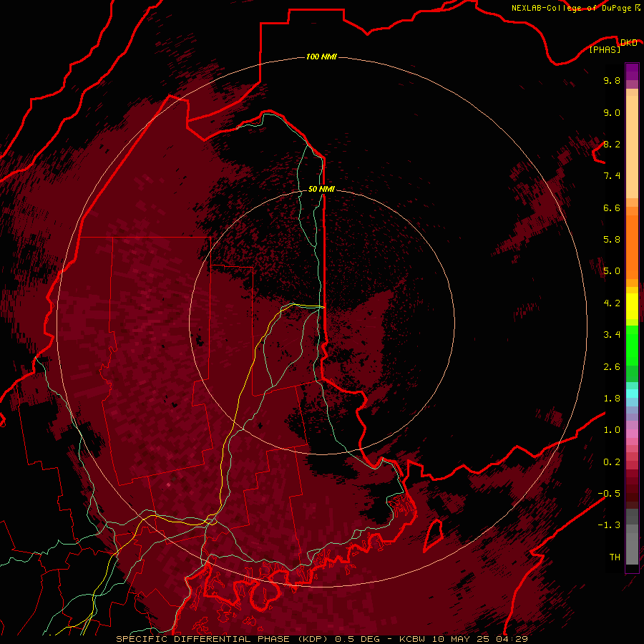Click the 9.8 value on the color scale
The height and width of the screenshot is (644, 644).
tap(612, 80)
